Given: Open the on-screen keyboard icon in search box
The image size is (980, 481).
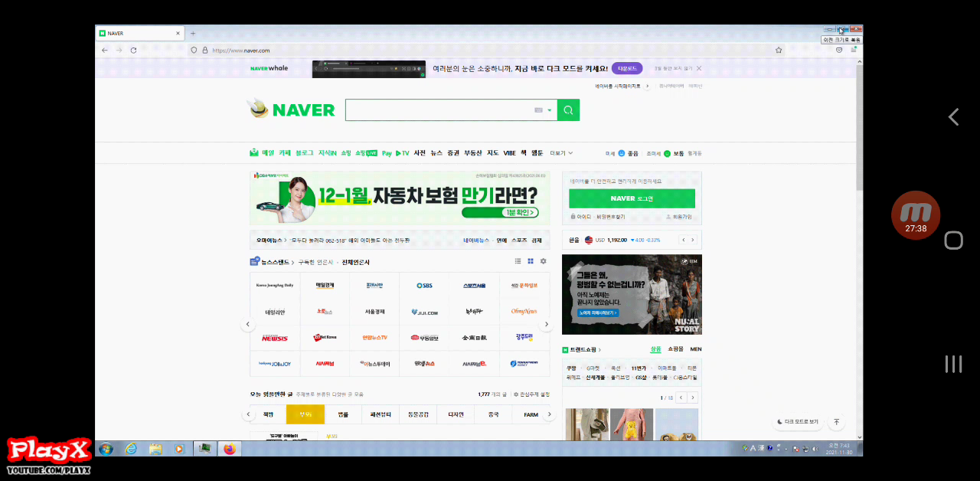Looking at the screenshot, I should [x=538, y=110].
